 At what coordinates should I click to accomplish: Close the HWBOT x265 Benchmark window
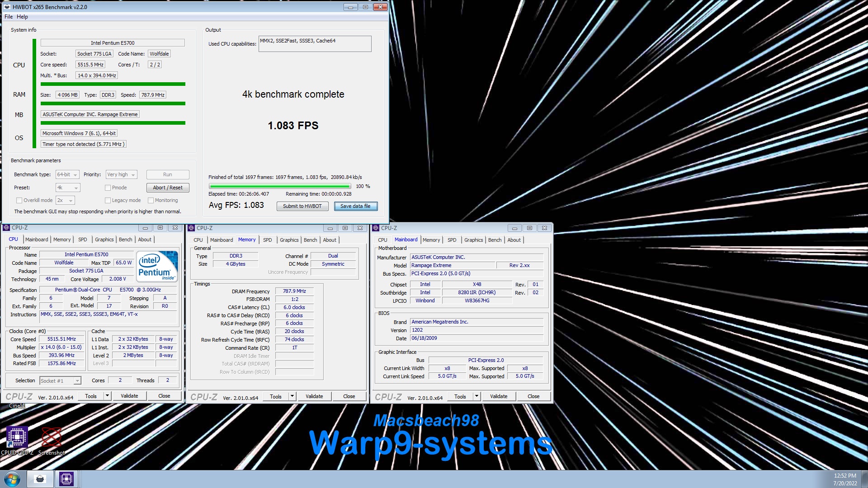coord(381,7)
